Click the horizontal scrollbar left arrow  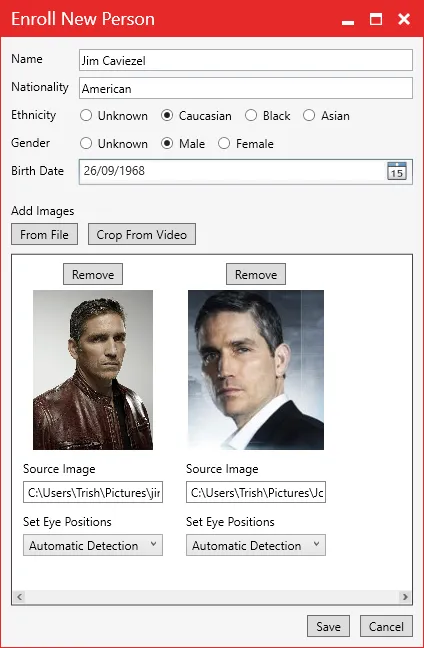tap(19, 597)
